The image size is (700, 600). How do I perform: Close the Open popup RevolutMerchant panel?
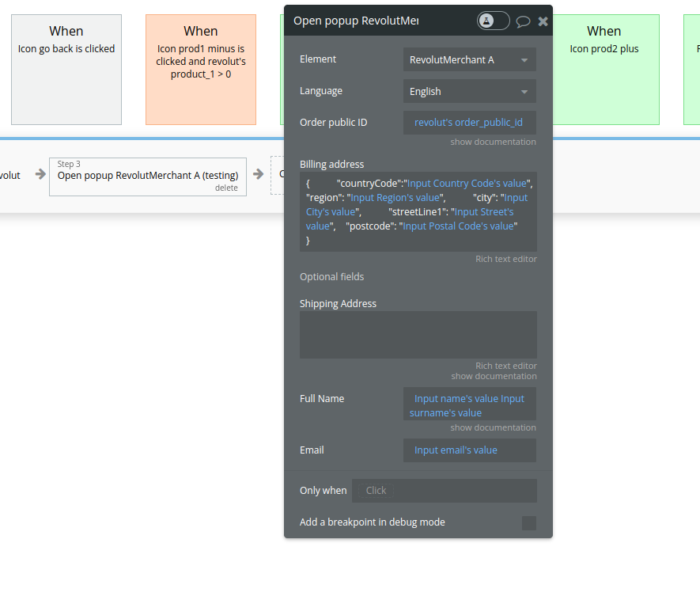(543, 21)
